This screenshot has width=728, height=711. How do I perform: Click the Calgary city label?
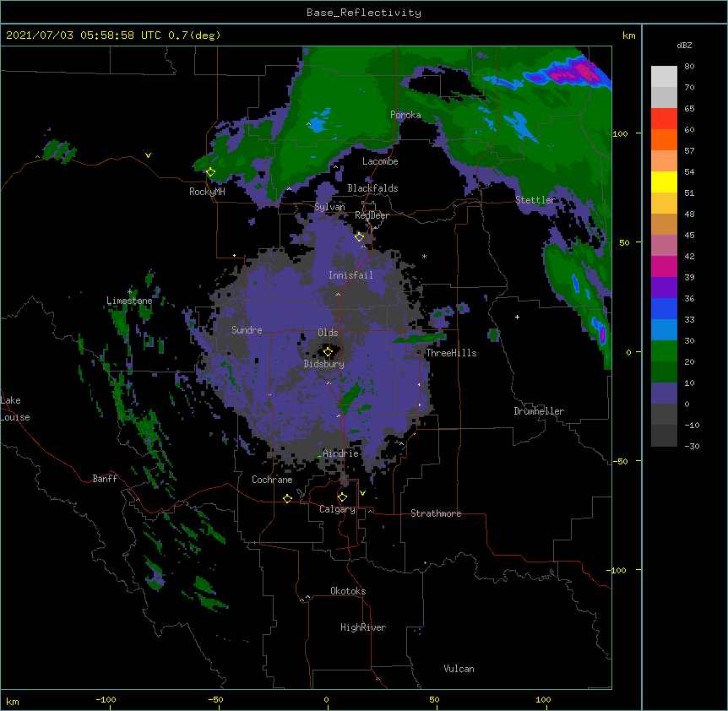(x=337, y=509)
